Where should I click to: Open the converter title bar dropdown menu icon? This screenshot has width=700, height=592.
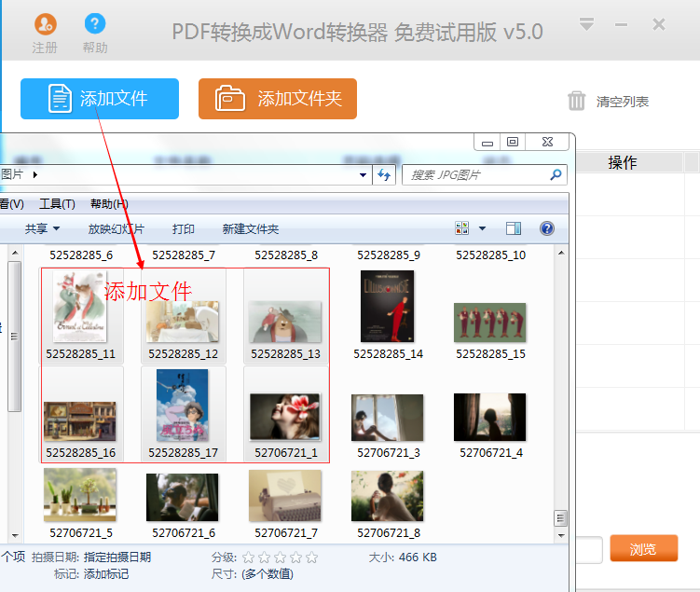586,23
